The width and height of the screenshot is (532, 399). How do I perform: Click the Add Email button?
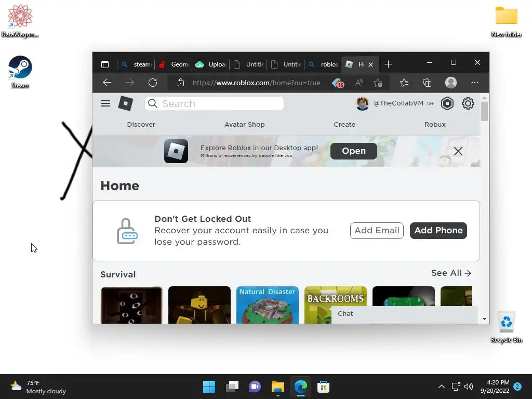point(377,230)
